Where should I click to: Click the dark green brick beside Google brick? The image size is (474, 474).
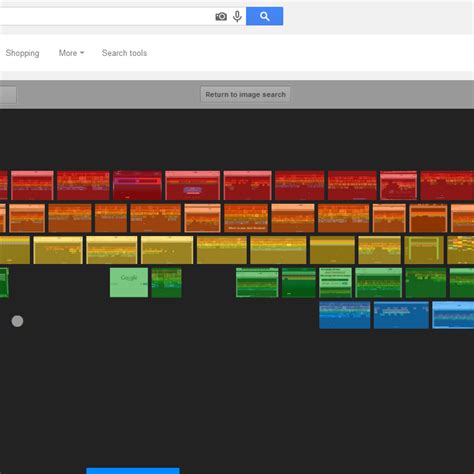click(167, 282)
